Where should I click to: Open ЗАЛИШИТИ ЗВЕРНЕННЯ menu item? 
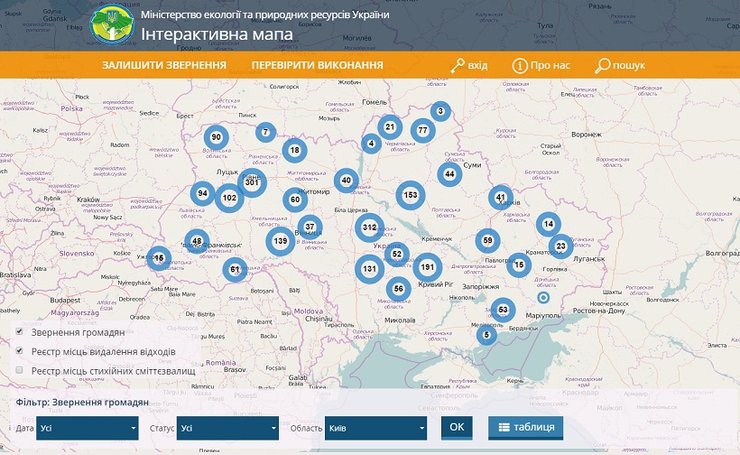point(164,66)
